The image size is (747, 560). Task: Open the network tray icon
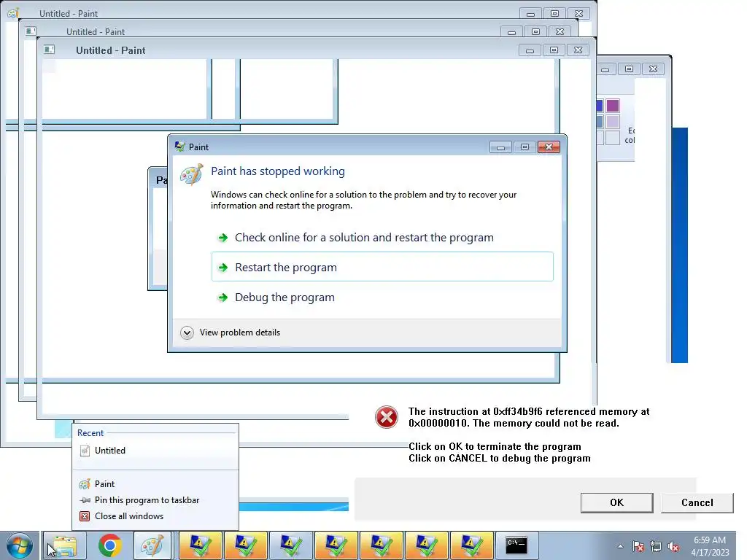pos(656,547)
